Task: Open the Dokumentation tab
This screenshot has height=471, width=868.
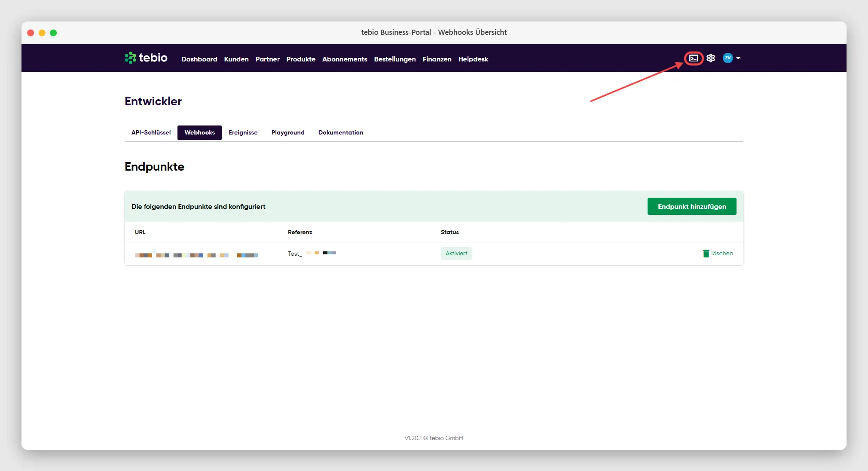Action: point(341,132)
